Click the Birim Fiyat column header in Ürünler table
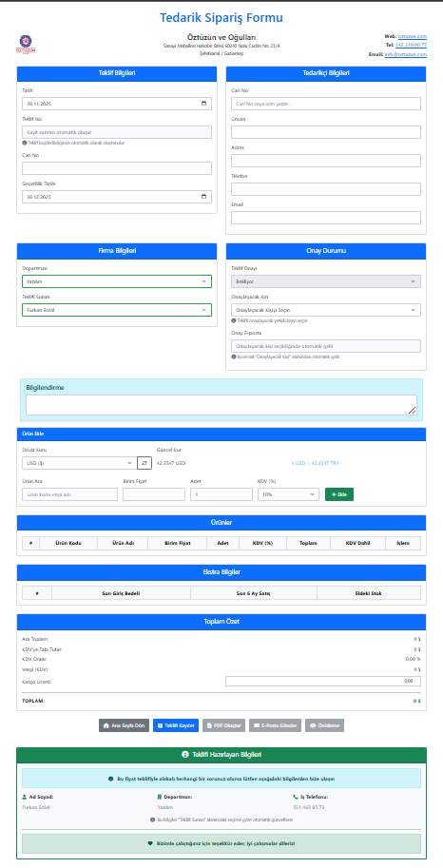The height and width of the screenshot is (868, 443). pyautogui.click(x=177, y=543)
